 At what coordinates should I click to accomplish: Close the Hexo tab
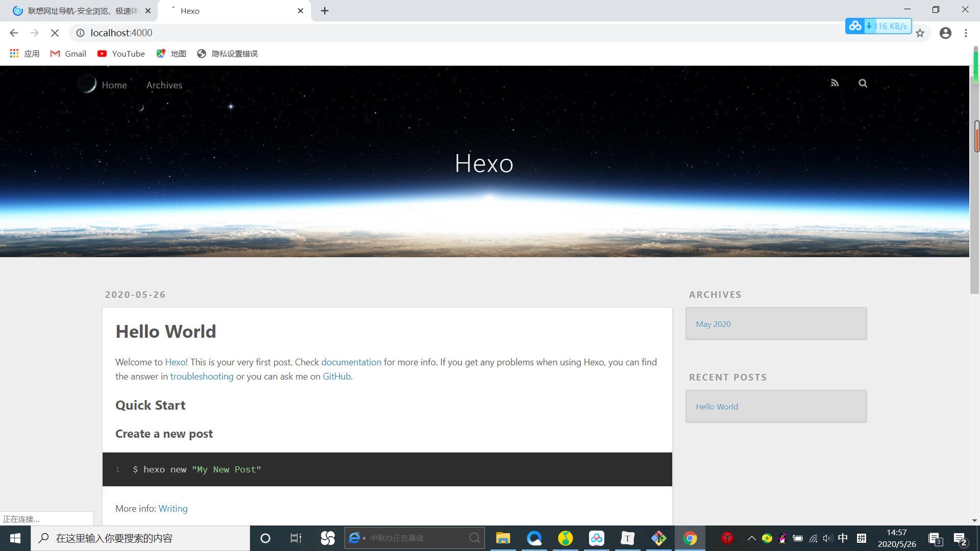tap(301, 11)
